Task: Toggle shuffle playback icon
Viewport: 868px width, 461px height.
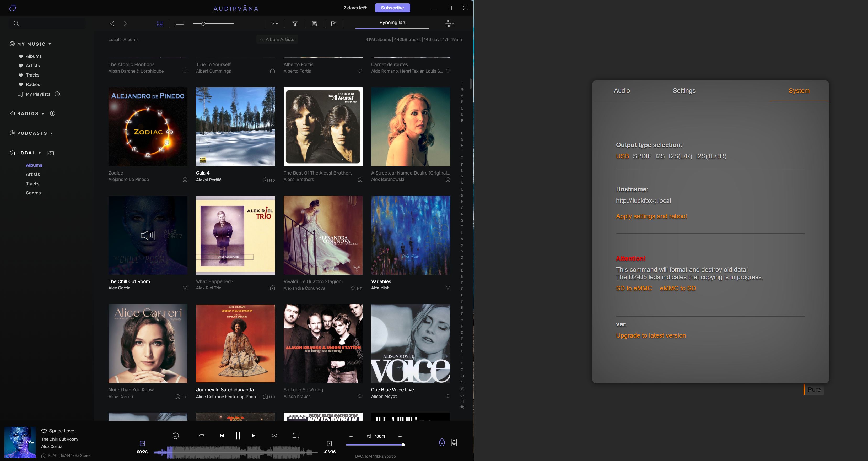Action: [274, 435]
